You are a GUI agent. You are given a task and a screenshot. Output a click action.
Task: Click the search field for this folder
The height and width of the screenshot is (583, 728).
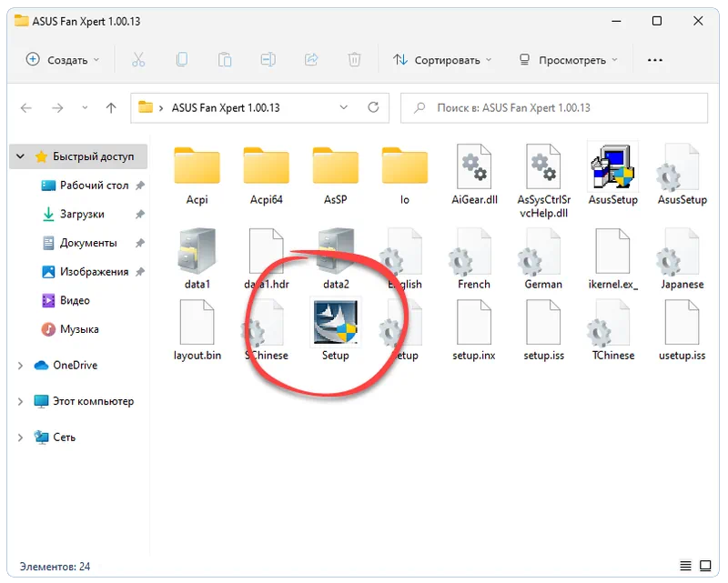click(554, 108)
